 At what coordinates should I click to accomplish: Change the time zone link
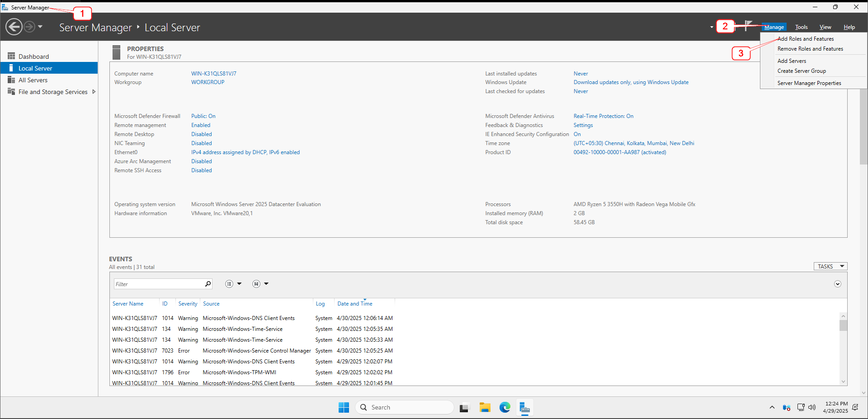(x=634, y=143)
